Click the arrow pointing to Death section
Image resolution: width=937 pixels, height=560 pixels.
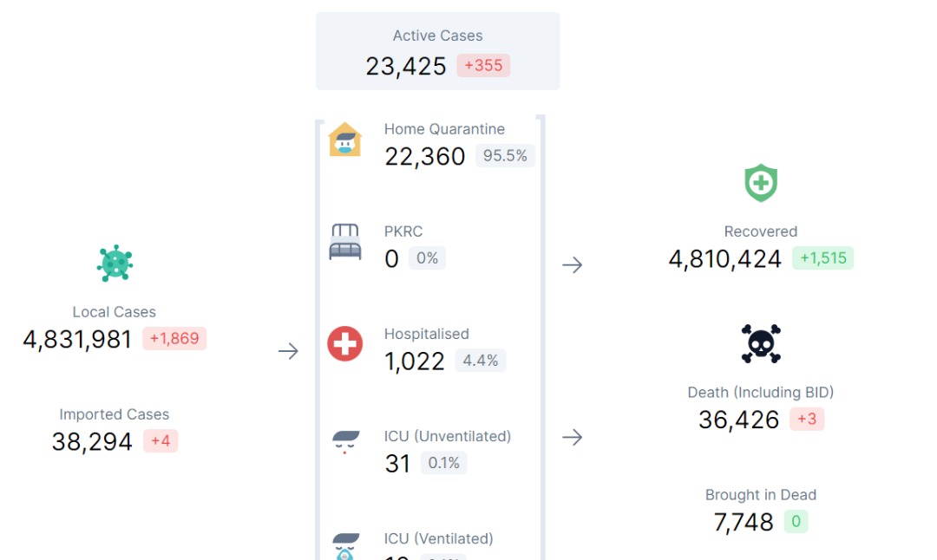[x=573, y=437]
